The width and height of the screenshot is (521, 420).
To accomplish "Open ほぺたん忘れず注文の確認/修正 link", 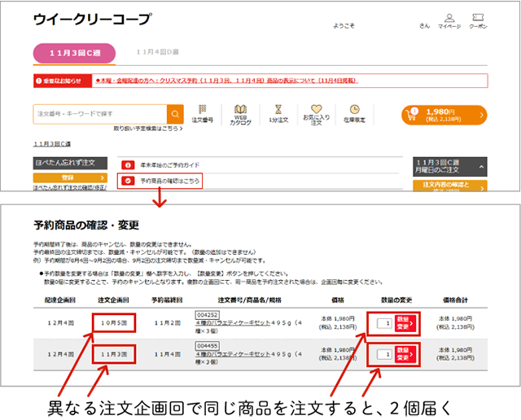I will 70,188.
